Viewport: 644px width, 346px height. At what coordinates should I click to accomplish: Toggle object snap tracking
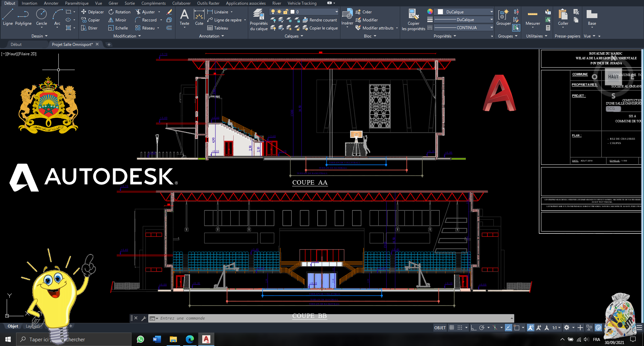coord(508,328)
